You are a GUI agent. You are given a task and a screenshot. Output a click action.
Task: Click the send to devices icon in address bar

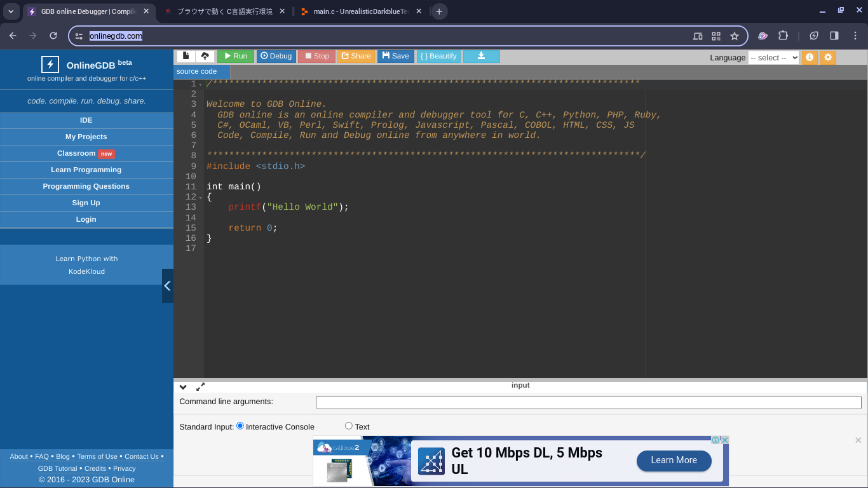point(698,36)
